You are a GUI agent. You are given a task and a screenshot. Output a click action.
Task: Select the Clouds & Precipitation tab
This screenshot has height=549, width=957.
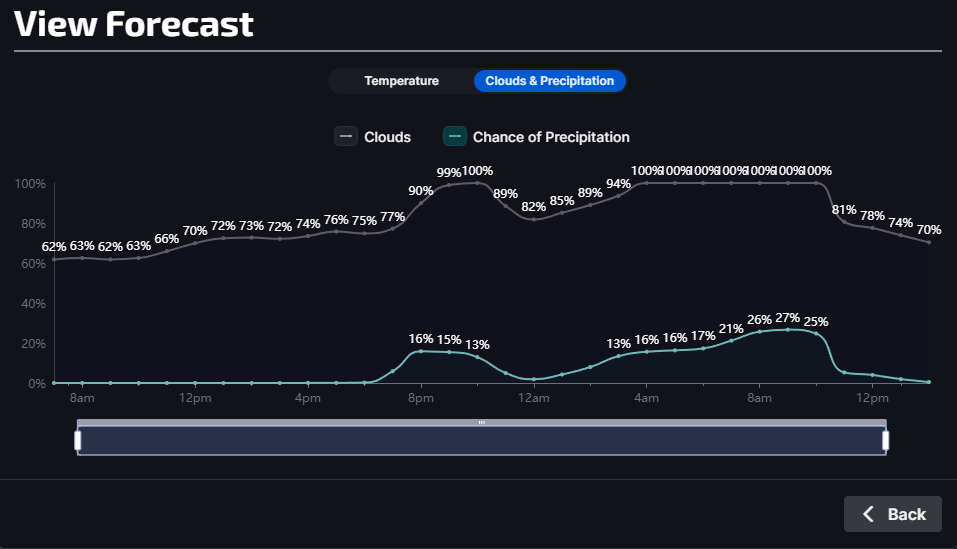click(549, 81)
